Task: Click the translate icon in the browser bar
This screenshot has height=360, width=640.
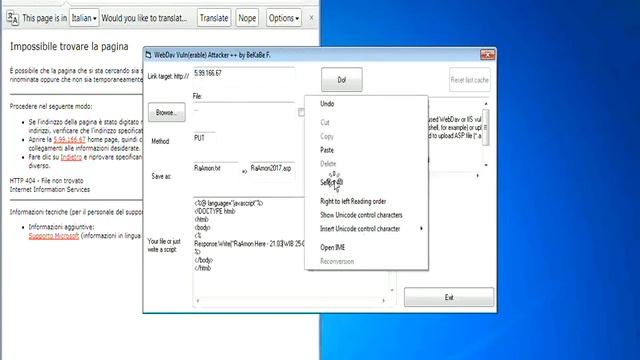Action: pos(13,18)
